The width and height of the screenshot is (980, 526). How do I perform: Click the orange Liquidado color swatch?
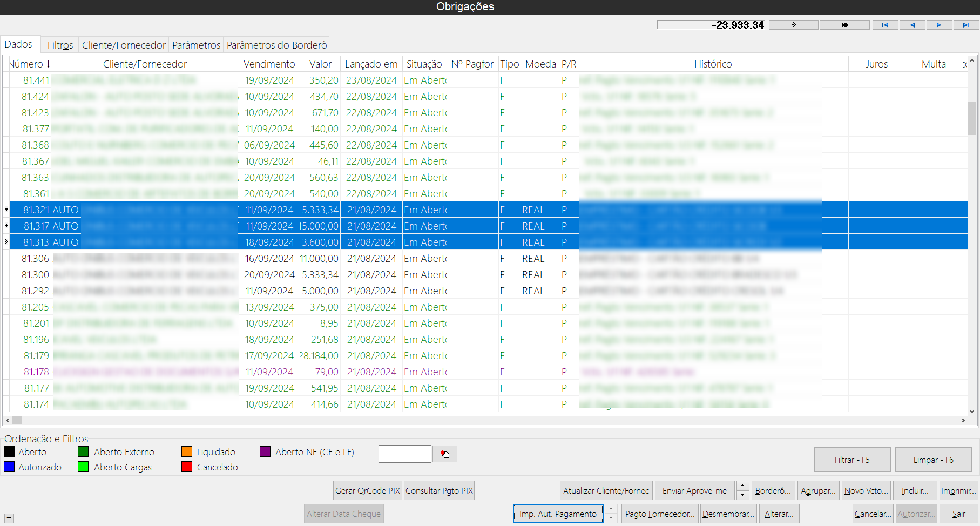click(x=187, y=452)
